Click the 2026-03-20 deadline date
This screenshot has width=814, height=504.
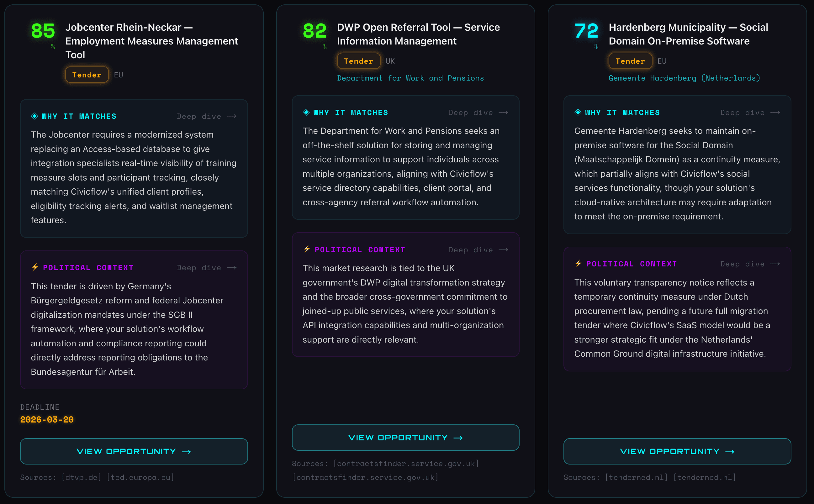pyautogui.click(x=47, y=420)
